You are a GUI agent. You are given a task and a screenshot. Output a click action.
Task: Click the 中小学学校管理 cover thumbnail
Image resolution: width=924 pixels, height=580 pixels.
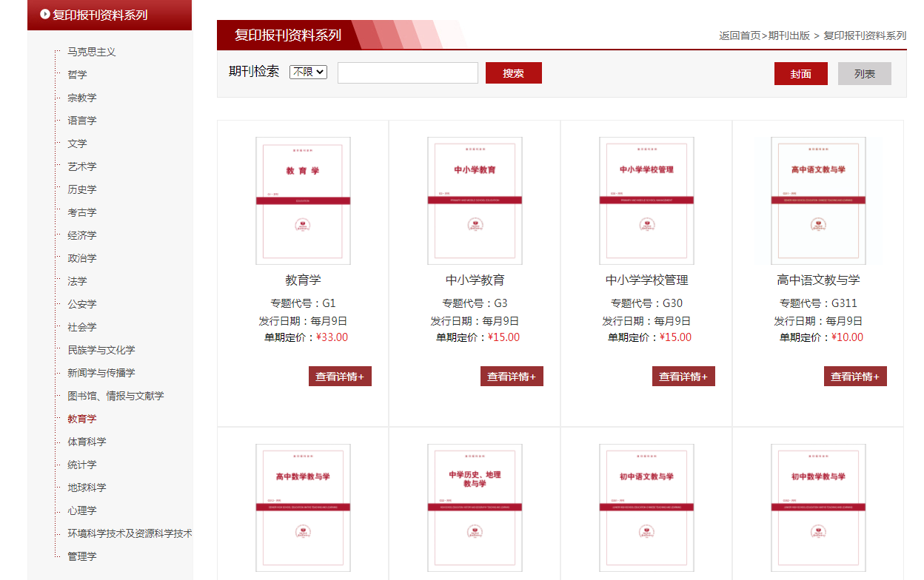point(646,200)
